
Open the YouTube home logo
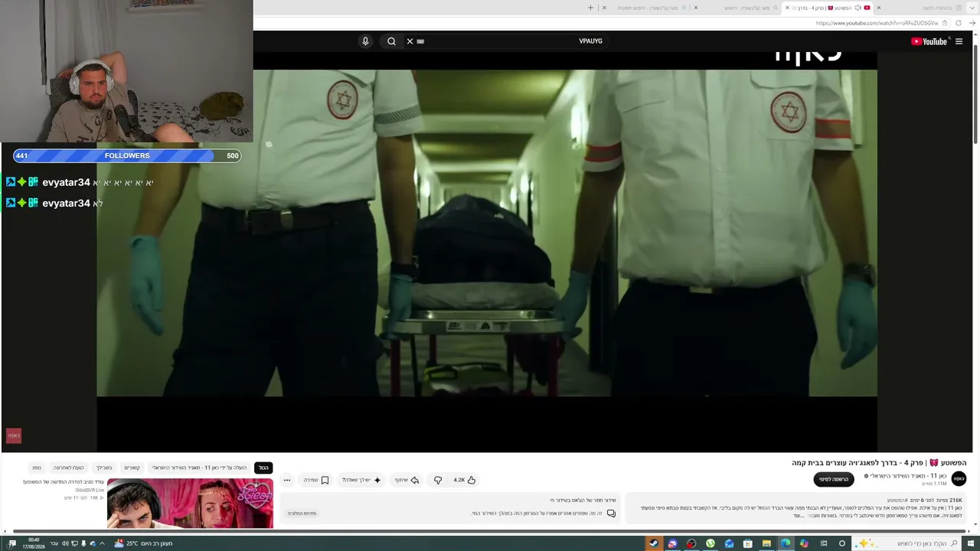point(929,41)
